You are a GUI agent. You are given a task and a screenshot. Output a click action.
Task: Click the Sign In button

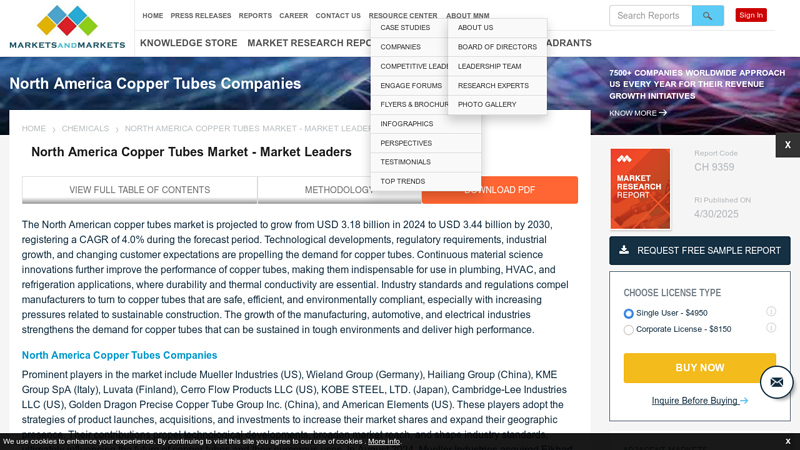pyautogui.click(x=751, y=15)
